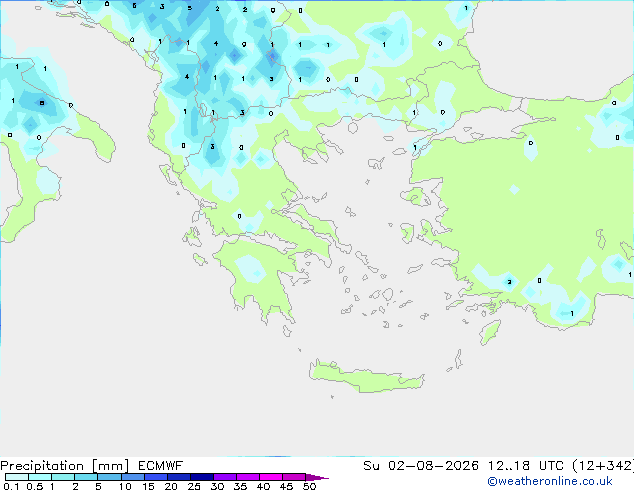Click the '30' legend scale label

coord(217,486)
